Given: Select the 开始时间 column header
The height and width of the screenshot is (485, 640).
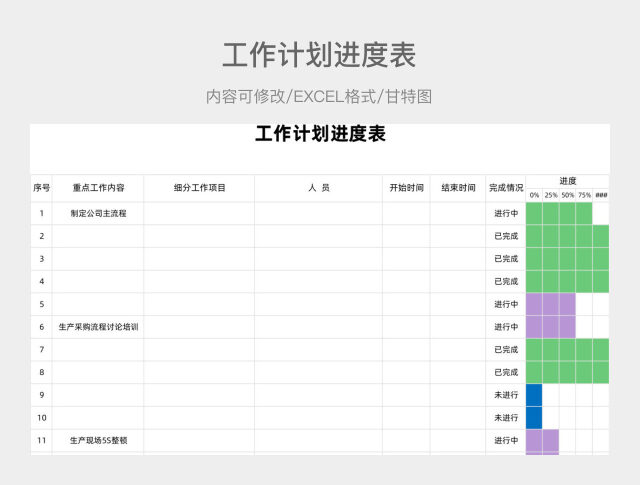Looking at the screenshot, I should [x=406, y=188].
